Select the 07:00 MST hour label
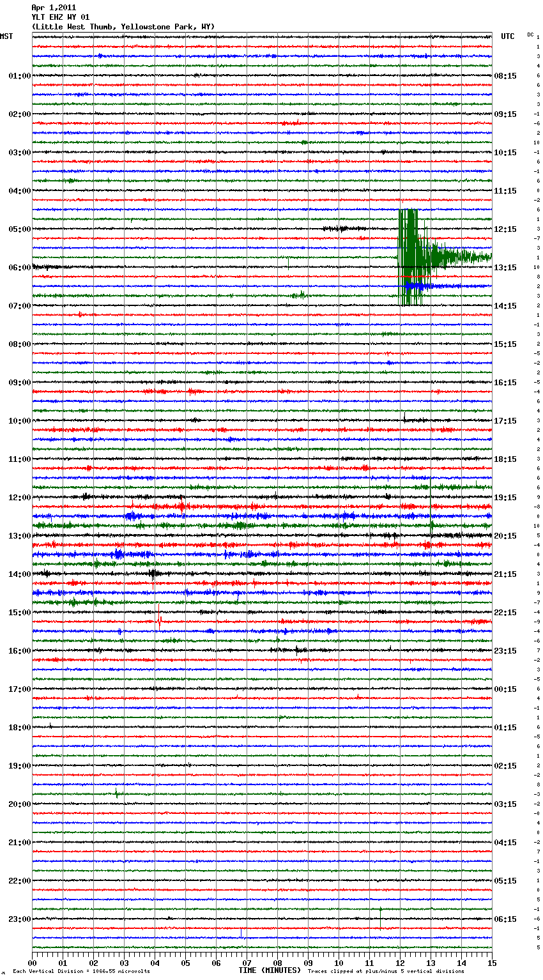 tap(19, 306)
